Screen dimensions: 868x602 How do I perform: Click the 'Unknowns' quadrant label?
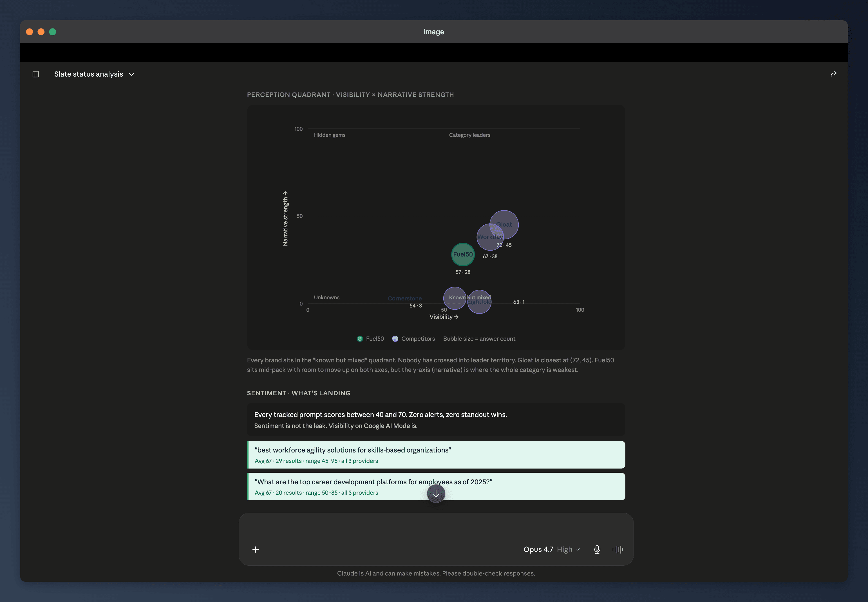click(326, 298)
